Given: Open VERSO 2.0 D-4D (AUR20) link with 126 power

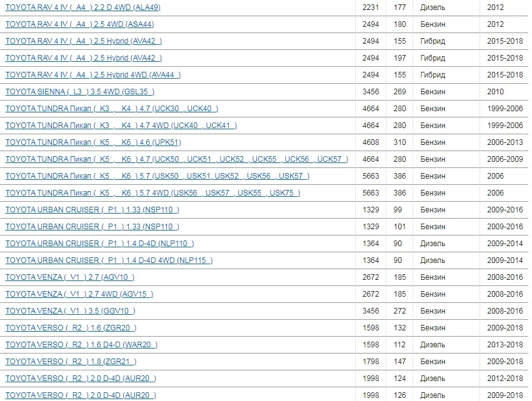Looking at the screenshot, I should [x=81, y=395].
